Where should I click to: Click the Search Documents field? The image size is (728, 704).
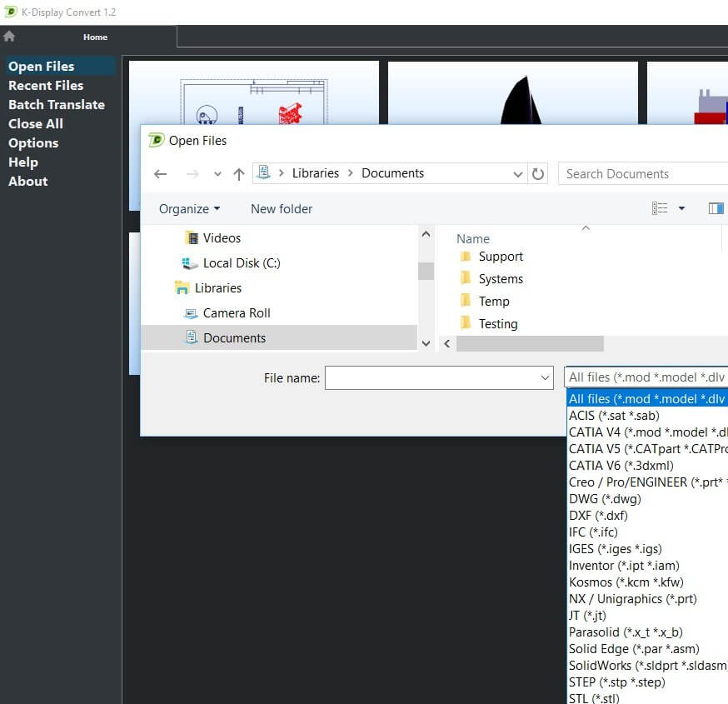coord(644,174)
